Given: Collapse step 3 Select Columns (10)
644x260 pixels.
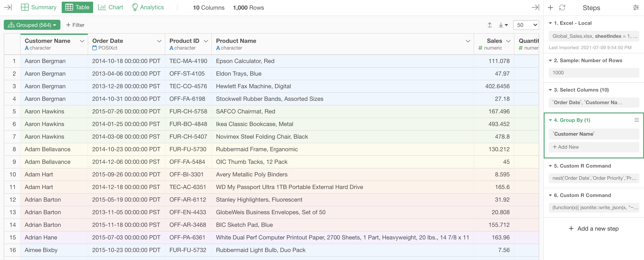Looking at the screenshot, I should click(550, 90).
